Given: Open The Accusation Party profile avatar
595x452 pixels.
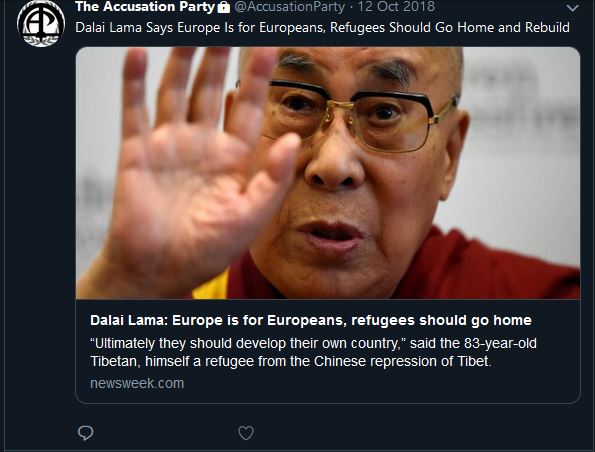Looking at the screenshot, I should click(41, 24).
